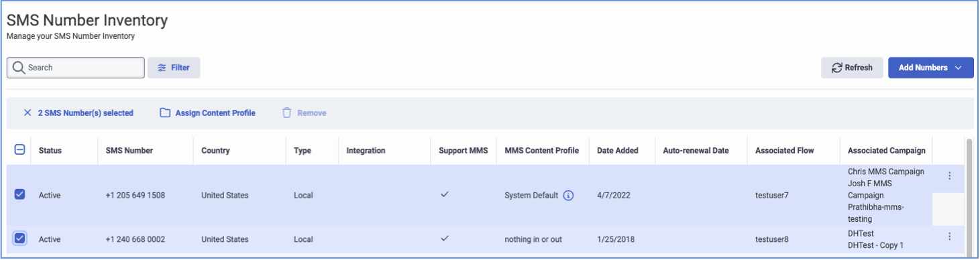Click the Associated Flow column header
The width and height of the screenshot is (980, 260).
pos(784,151)
